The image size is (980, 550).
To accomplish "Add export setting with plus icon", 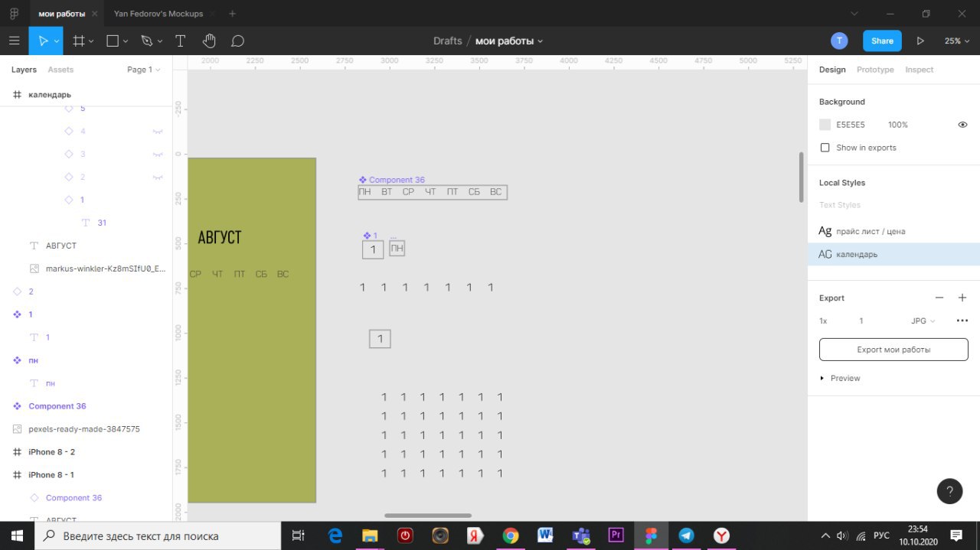I will [962, 298].
